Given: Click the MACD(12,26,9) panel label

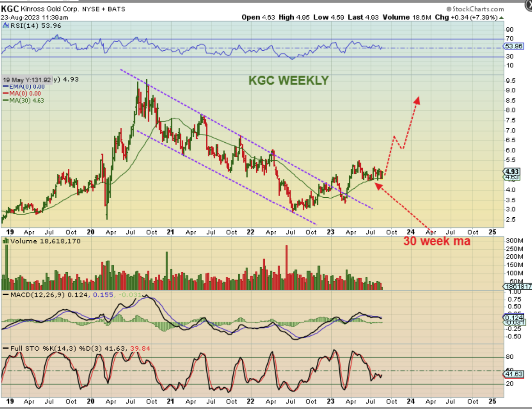Looking at the screenshot, I should 38,295.
